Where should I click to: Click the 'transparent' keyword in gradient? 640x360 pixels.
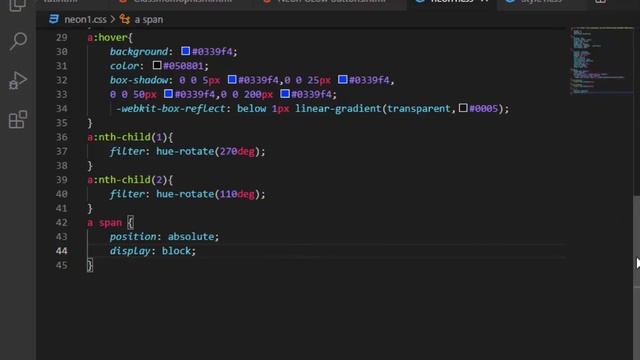point(419,109)
